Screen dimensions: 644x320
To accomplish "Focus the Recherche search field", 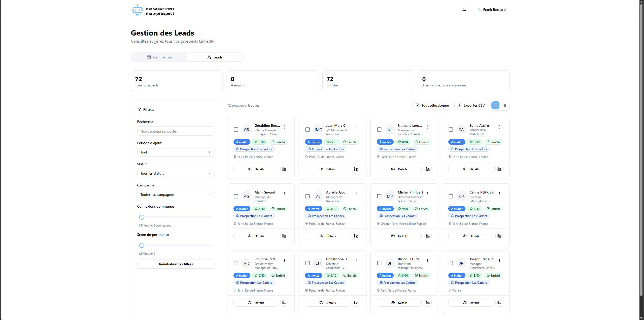I will pos(176,131).
